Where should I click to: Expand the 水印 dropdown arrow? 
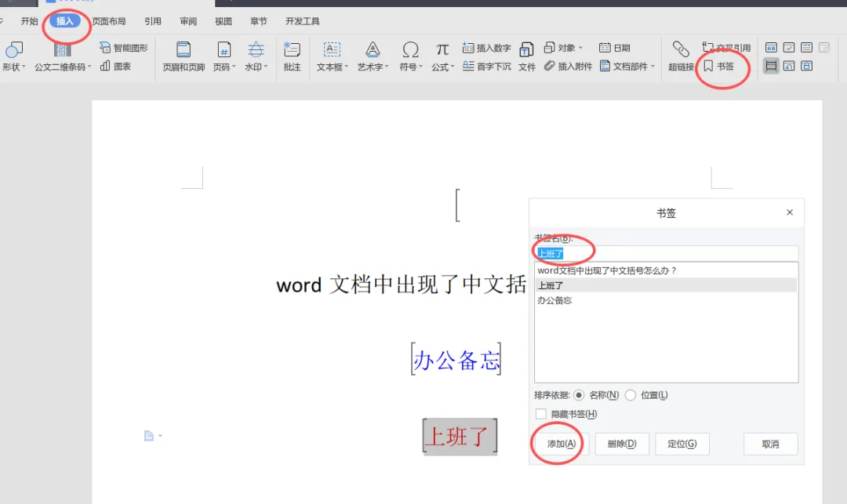[266, 67]
